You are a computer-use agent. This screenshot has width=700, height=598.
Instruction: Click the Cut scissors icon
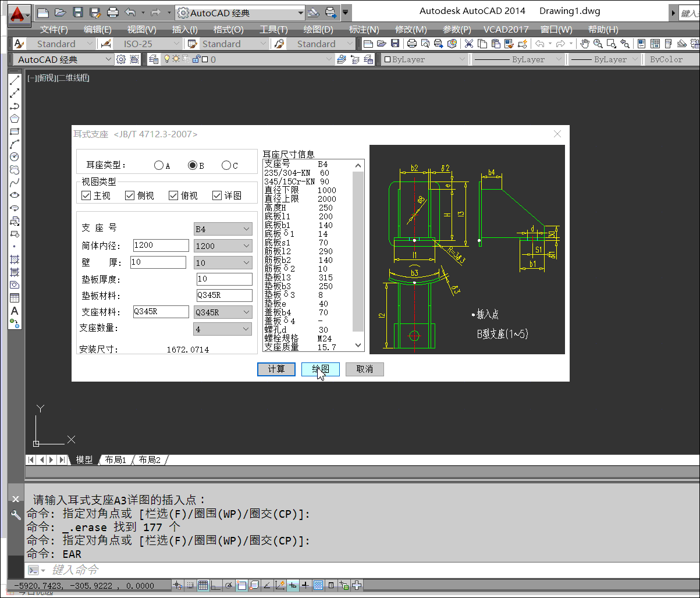tap(468, 44)
